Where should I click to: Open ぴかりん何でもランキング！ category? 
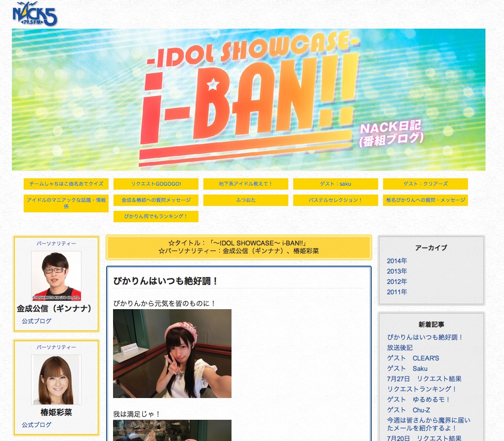[x=156, y=216]
